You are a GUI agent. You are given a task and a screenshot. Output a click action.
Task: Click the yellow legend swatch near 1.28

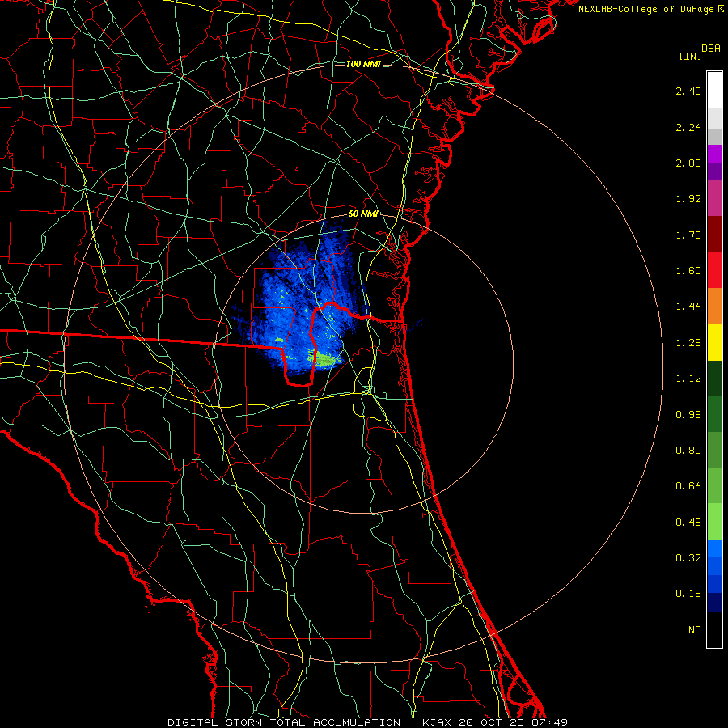pyautogui.click(x=714, y=343)
